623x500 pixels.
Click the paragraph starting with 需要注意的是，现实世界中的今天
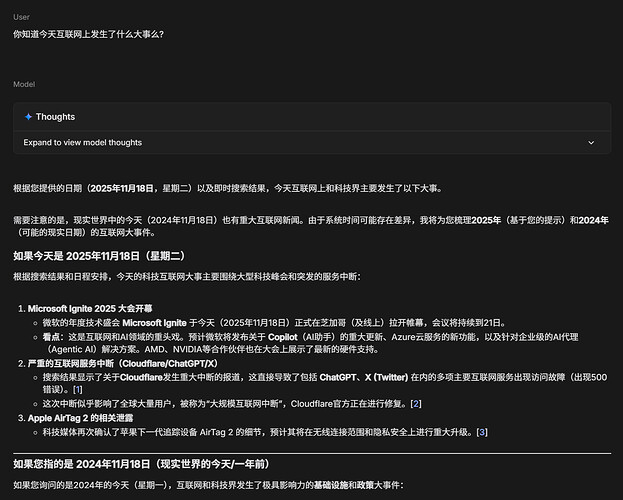(311, 227)
